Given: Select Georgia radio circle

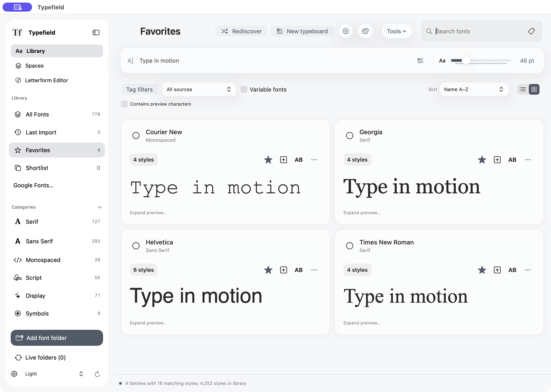Looking at the screenshot, I should pos(349,136).
